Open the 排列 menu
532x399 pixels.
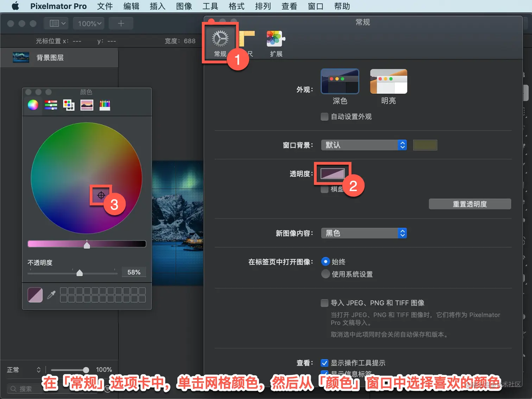click(x=263, y=6)
